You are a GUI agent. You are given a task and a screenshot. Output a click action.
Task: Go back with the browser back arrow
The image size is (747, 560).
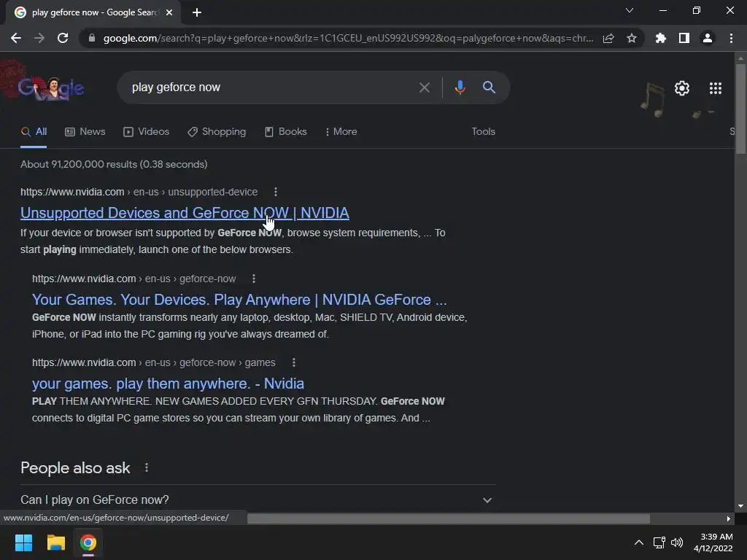pyautogui.click(x=16, y=38)
